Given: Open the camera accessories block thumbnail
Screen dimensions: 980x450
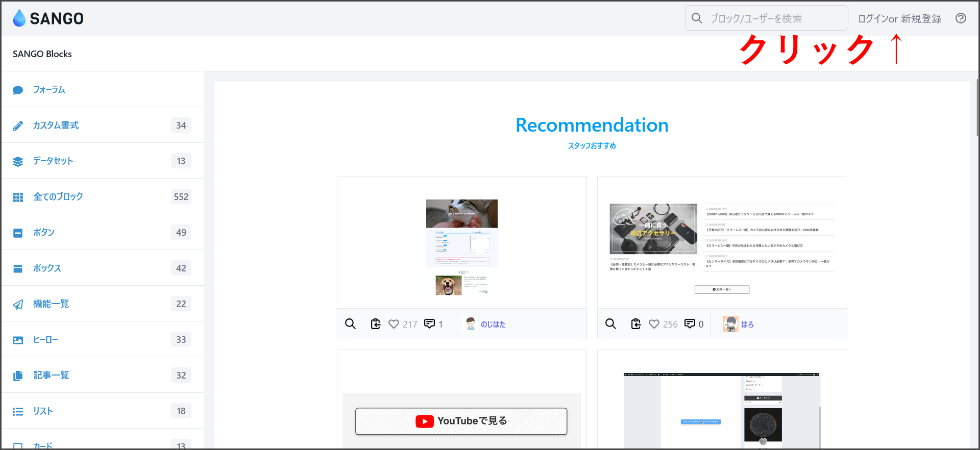Looking at the screenshot, I should (722, 242).
